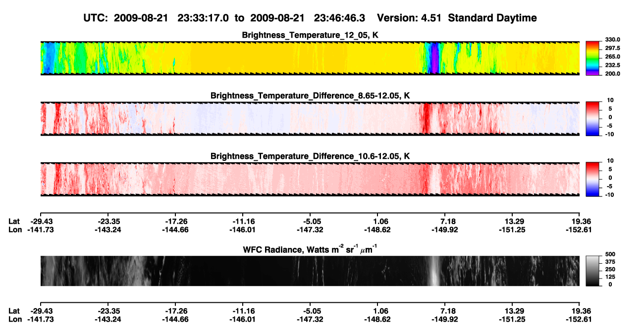Viewport: 644px width, 330px height.
Task: Click the 'Lon' label above WFC title
Action: (x=15, y=230)
